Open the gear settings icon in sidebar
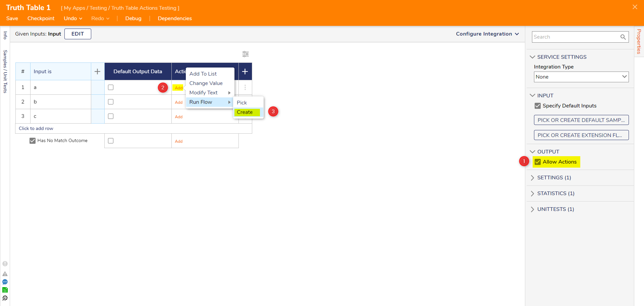The width and height of the screenshot is (644, 306). (5, 298)
